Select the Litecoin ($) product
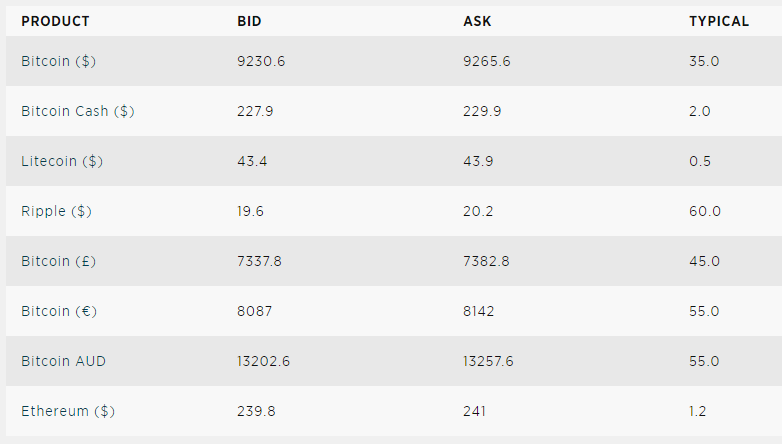The height and width of the screenshot is (444, 782). pos(62,161)
